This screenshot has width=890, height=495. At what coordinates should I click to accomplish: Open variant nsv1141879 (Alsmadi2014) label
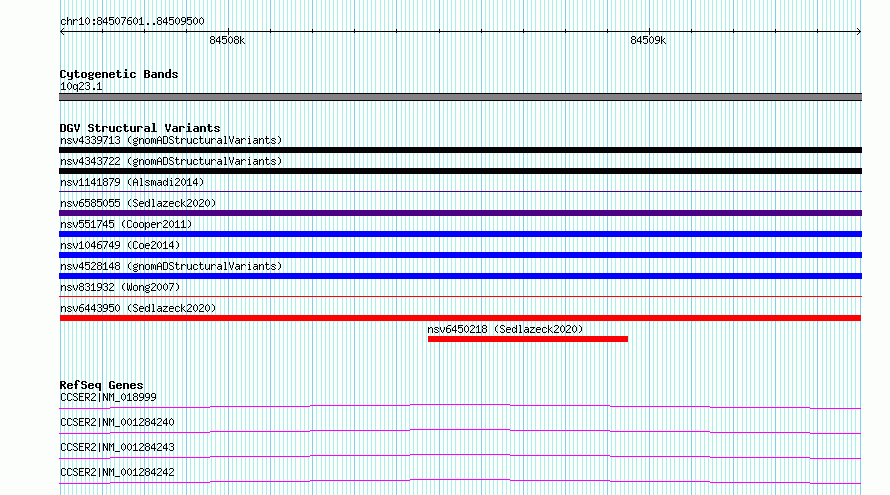tap(132, 182)
